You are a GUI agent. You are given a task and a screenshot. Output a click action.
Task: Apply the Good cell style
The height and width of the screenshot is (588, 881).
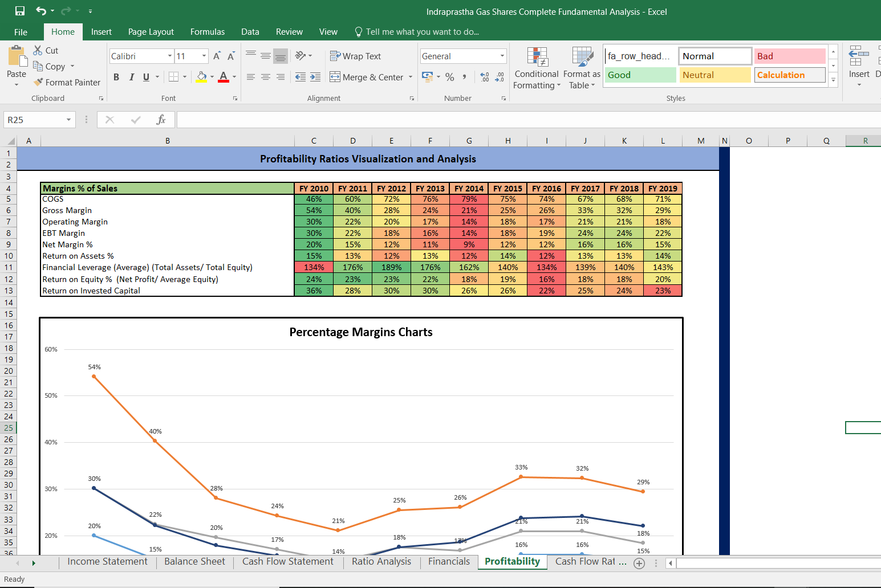pyautogui.click(x=640, y=75)
